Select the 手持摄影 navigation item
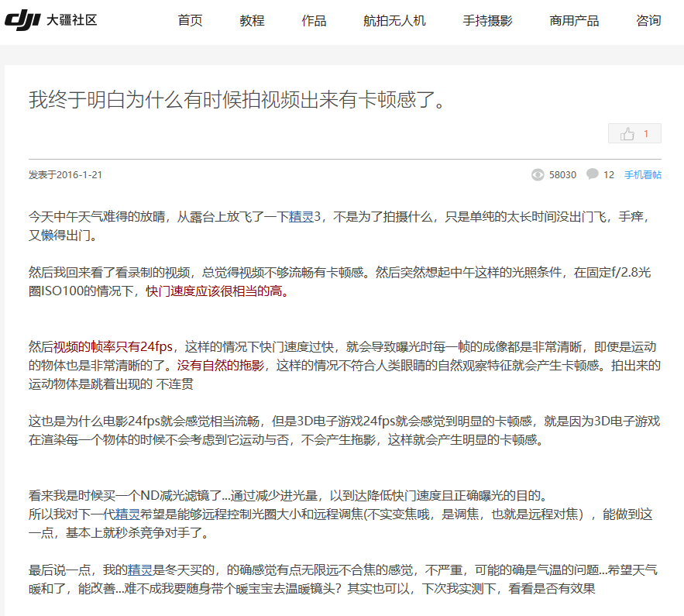Image resolution: width=684 pixels, height=616 pixels. point(488,20)
